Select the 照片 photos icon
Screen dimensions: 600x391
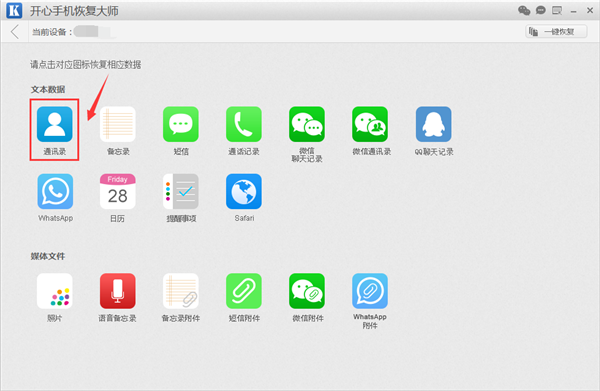[54, 291]
